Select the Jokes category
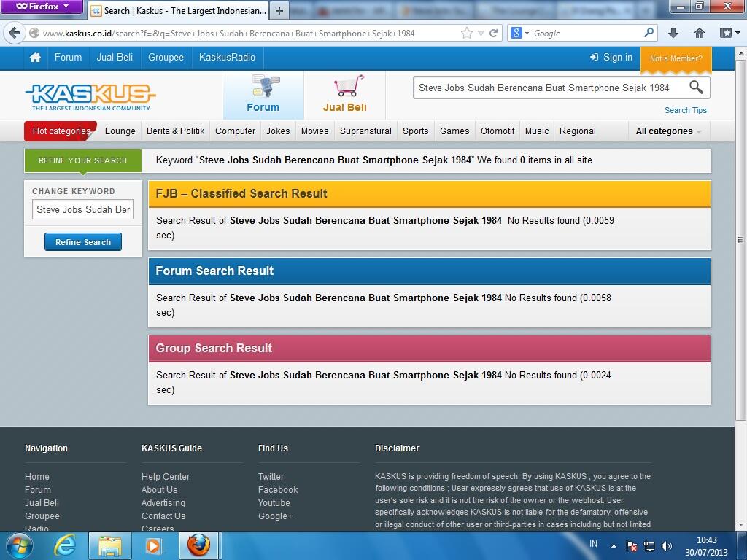 coord(278,131)
